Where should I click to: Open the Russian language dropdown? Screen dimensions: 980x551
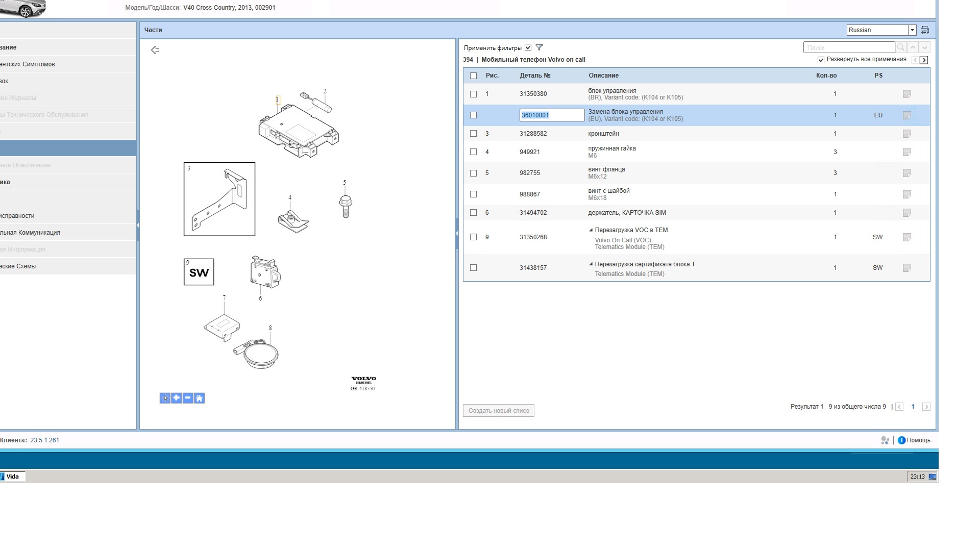point(912,30)
